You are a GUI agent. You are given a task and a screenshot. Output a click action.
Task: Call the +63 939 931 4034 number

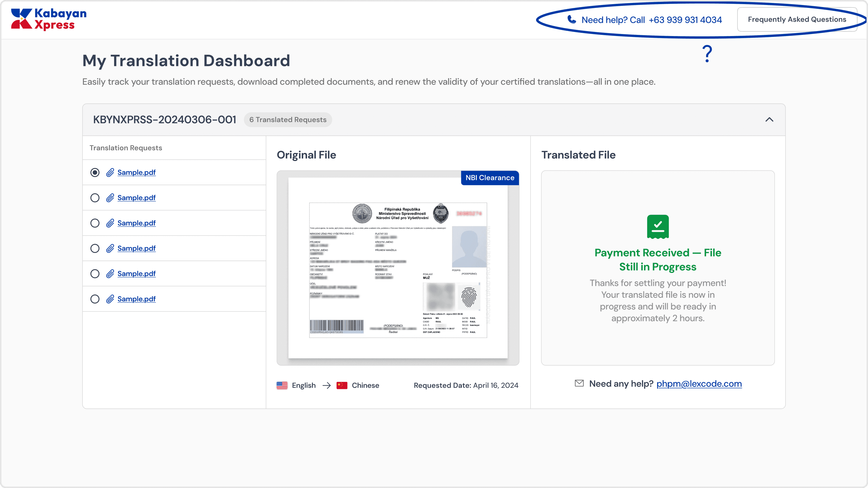(685, 20)
